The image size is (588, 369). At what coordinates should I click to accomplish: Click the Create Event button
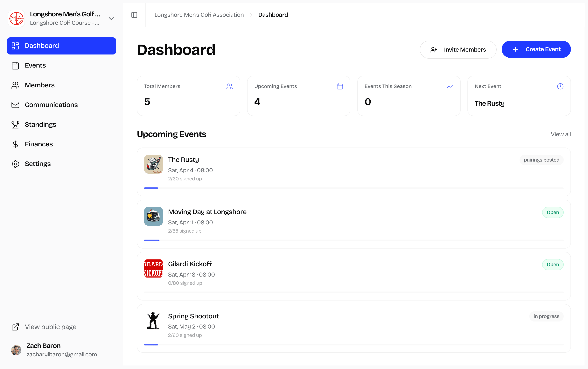pos(536,49)
